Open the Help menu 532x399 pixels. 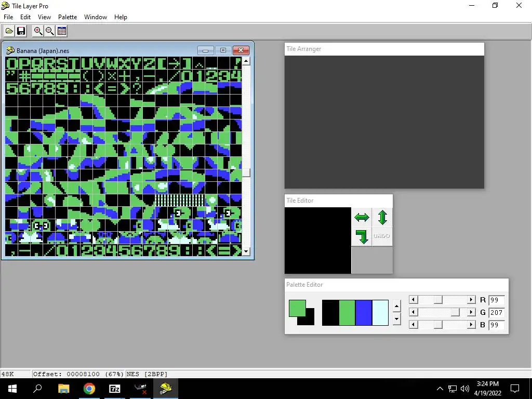pyautogui.click(x=121, y=17)
